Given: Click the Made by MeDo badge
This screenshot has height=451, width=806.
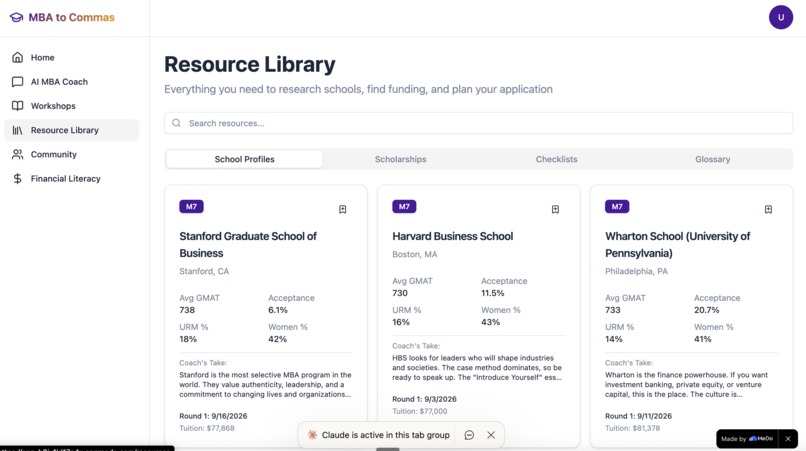Looking at the screenshot, I should [747, 439].
